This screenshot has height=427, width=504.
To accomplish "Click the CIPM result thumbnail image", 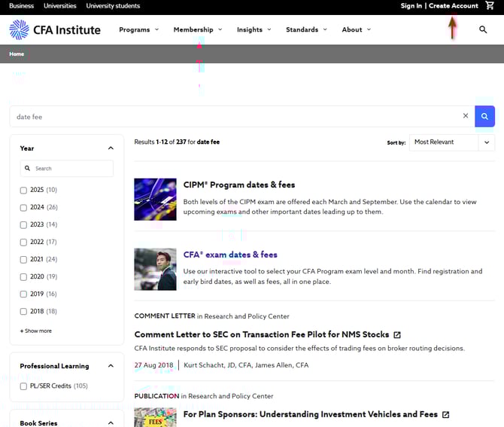I will [x=155, y=200].
